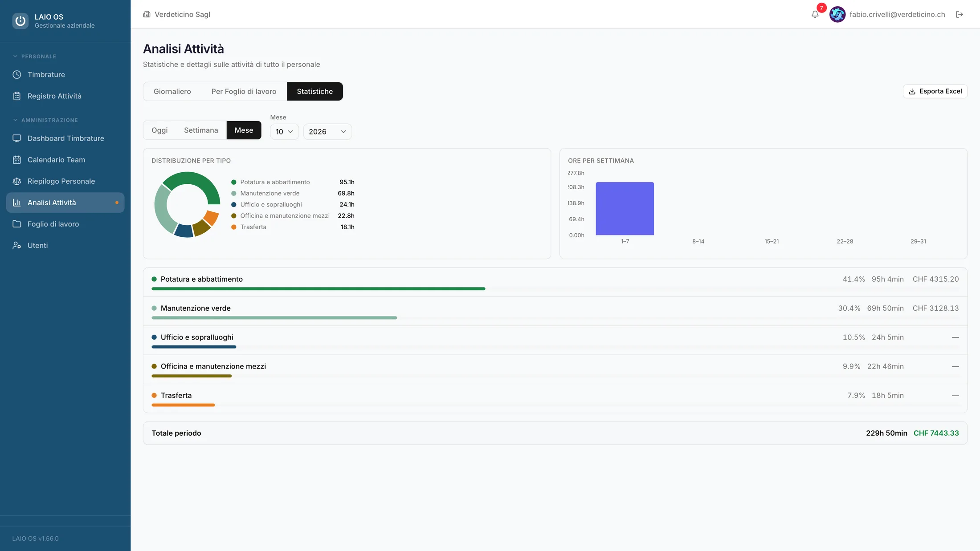Viewport: 980px width, 551px height.
Task: Click the Trasferta row title
Action: 176,395
